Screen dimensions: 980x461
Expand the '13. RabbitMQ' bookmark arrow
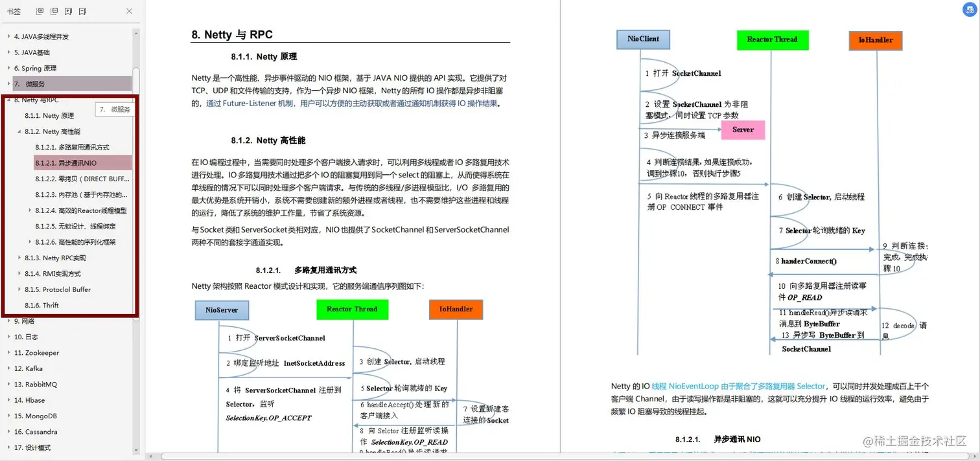coord(8,385)
